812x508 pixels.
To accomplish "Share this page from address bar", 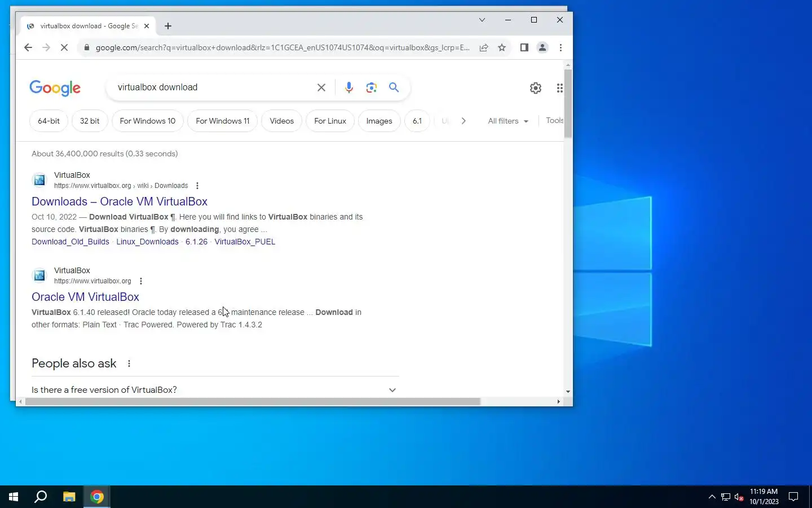I will point(484,47).
